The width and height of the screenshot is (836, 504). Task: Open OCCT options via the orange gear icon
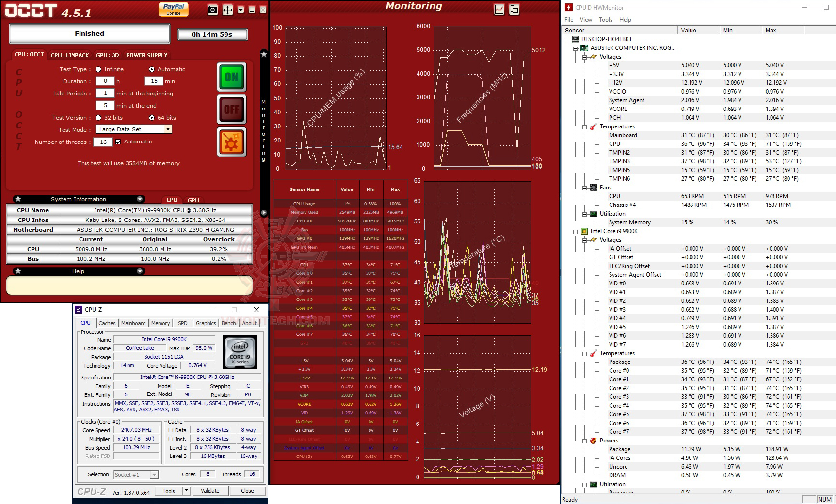pyautogui.click(x=231, y=142)
